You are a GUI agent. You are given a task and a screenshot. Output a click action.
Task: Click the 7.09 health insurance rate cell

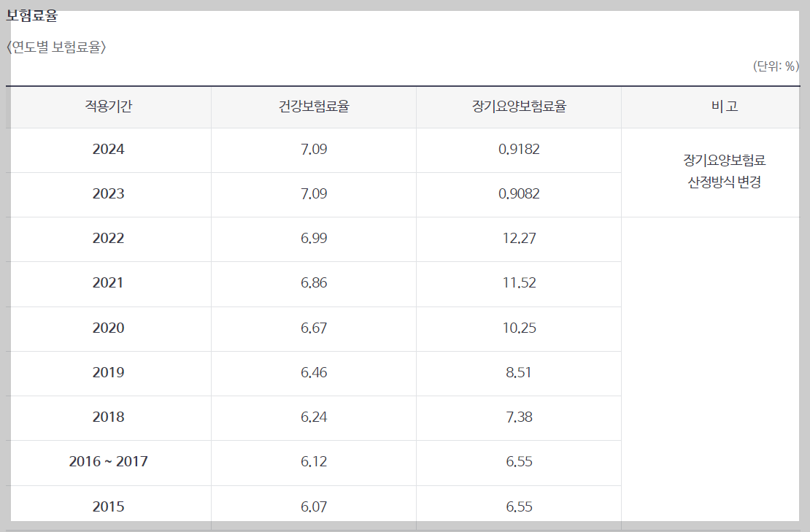pos(312,150)
